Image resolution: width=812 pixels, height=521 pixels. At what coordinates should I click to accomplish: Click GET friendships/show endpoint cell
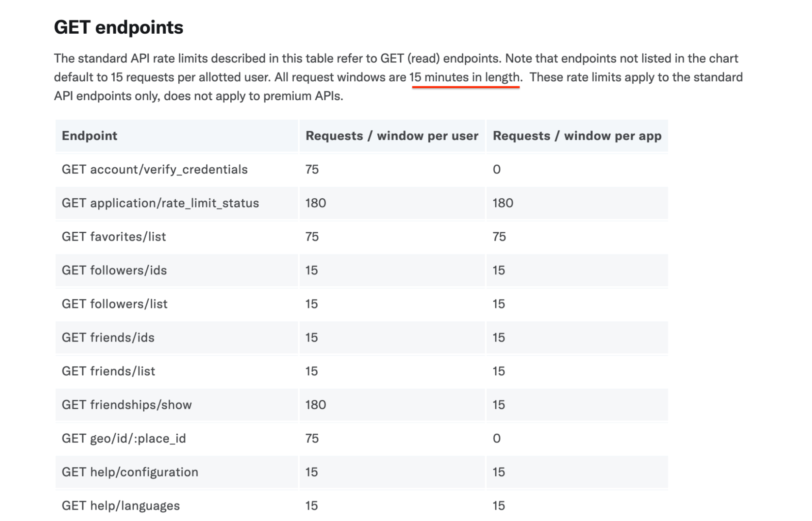[126, 405]
